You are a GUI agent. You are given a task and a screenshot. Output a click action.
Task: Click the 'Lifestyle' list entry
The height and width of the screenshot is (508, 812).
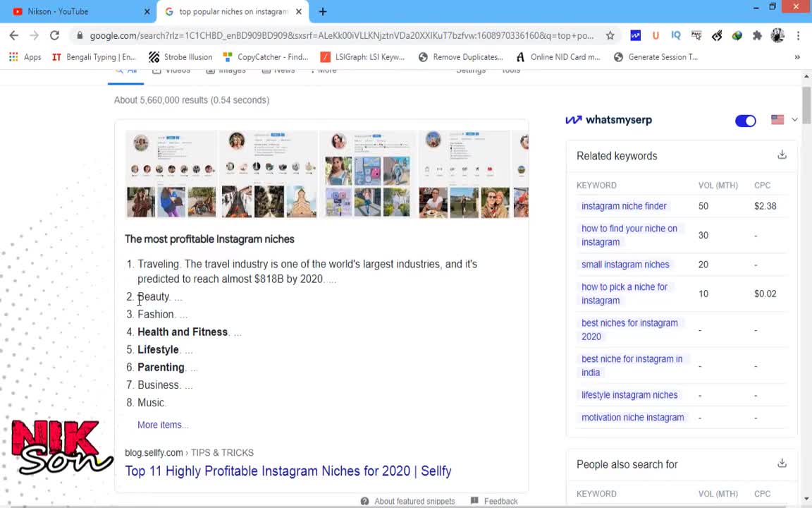point(158,349)
